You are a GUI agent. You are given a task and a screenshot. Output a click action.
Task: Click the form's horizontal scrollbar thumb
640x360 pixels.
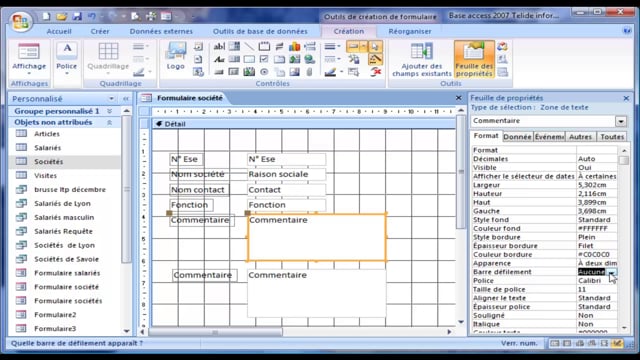[x=215, y=332]
